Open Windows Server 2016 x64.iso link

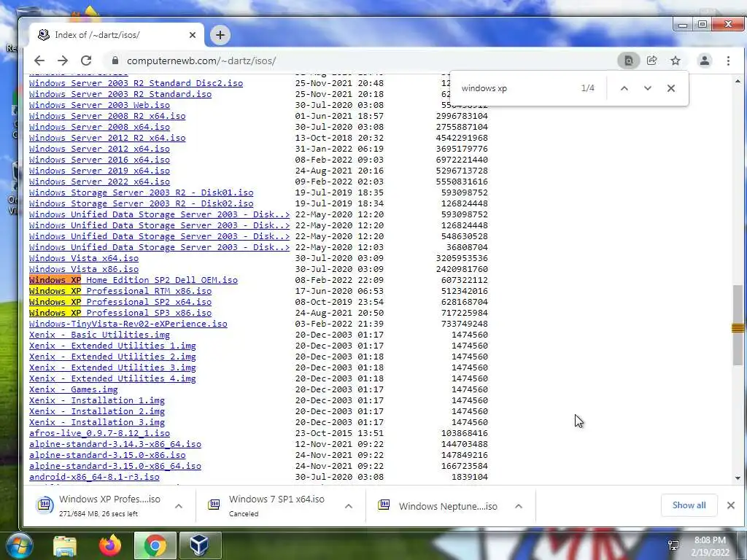[99, 160]
